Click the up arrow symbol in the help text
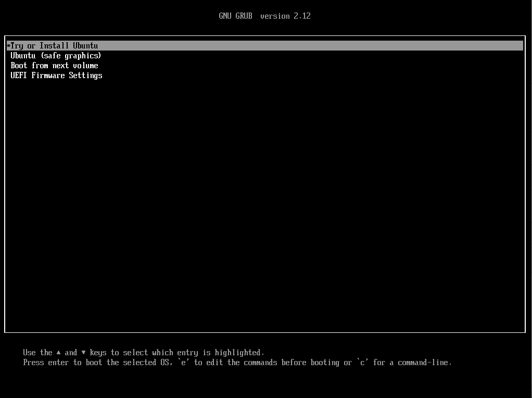 point(59,353)
